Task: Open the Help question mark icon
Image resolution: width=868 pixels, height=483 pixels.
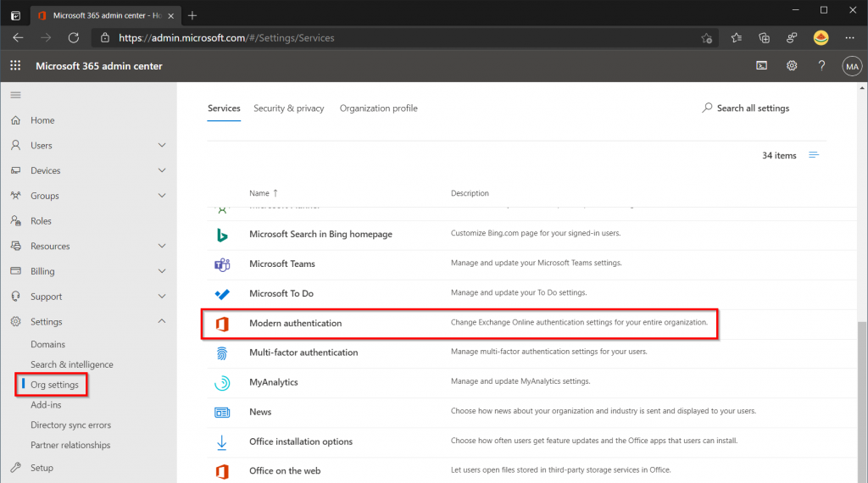Action: 821,66
